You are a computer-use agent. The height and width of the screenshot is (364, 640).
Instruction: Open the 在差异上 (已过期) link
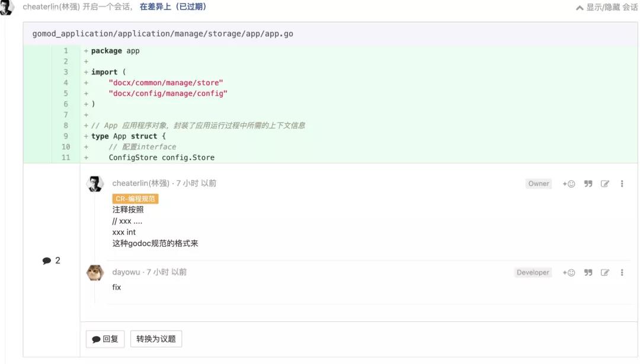(x=173, y=7)
